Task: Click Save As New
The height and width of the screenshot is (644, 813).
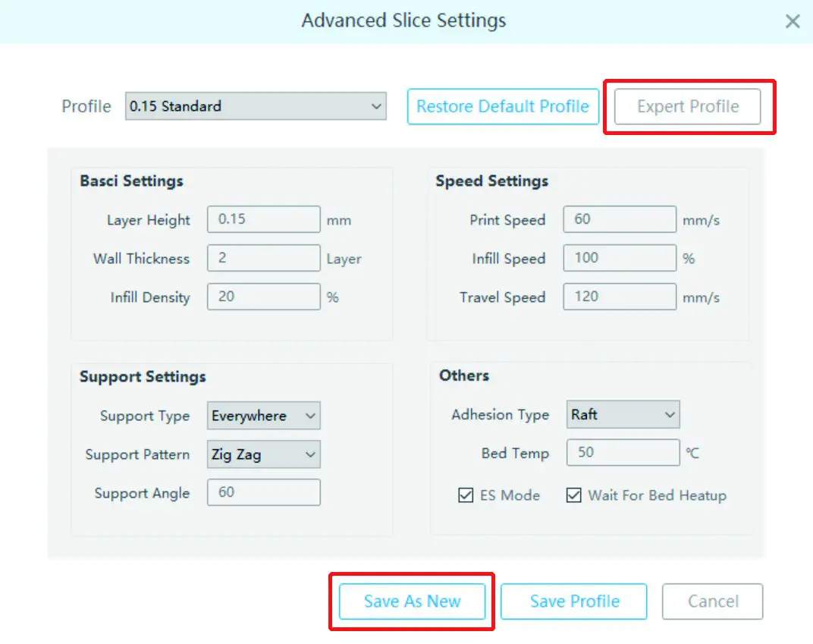Action: pos(412,601)
